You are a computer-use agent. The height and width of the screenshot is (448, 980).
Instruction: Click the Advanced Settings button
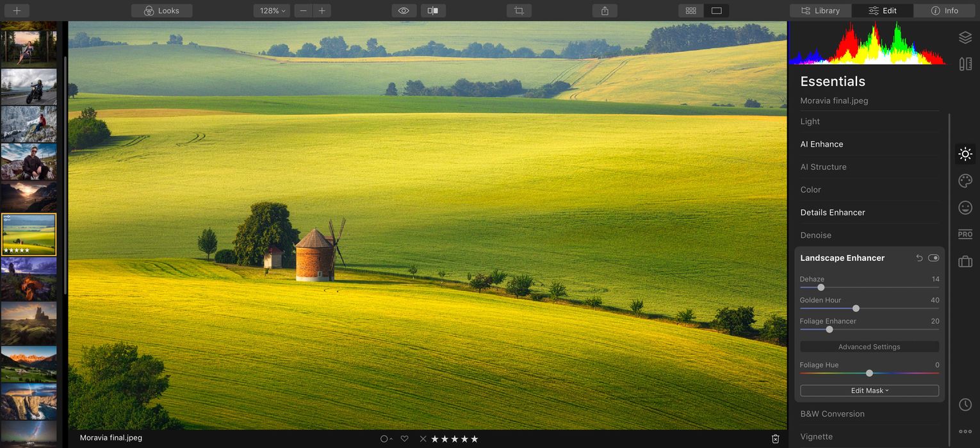pos(869,346)
